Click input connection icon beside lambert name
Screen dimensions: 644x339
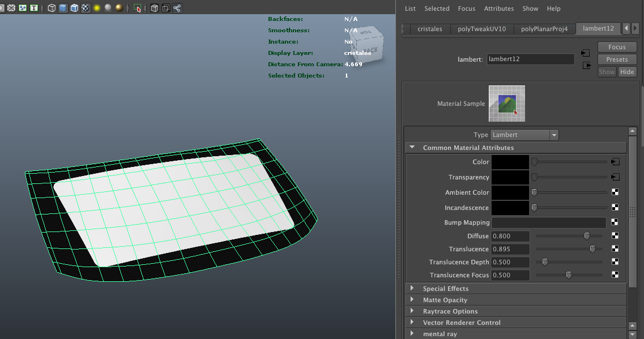pos(586,53)
